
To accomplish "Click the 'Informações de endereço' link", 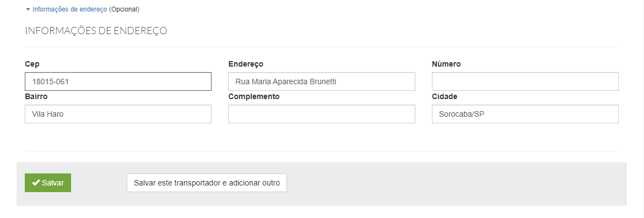I will pyautogui.click(x=70, y=9).
